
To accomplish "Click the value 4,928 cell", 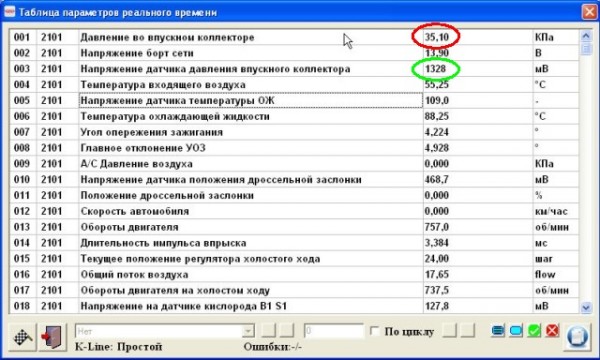I will [x=478, y=148].
